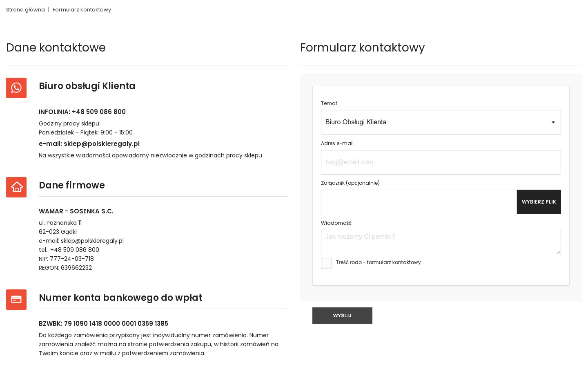The height and width of the screenshot is (392, 588).
Task: Click the attachment file name field
Action: 419,202
